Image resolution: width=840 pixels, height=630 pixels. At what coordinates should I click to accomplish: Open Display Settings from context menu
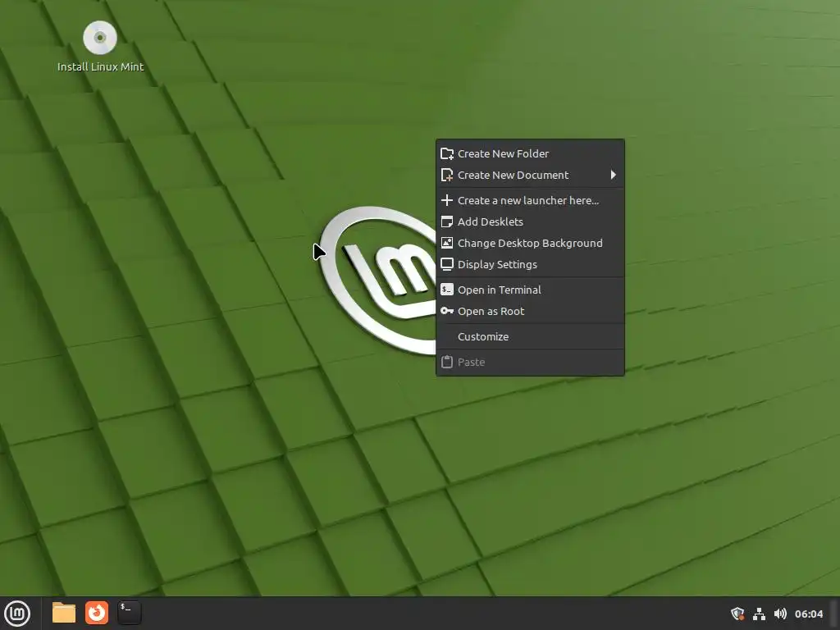(531, 265)
